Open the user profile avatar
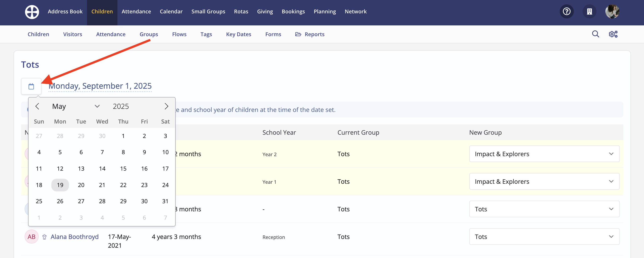The height and width of the screenshot is (258, 644). point(612,11)
